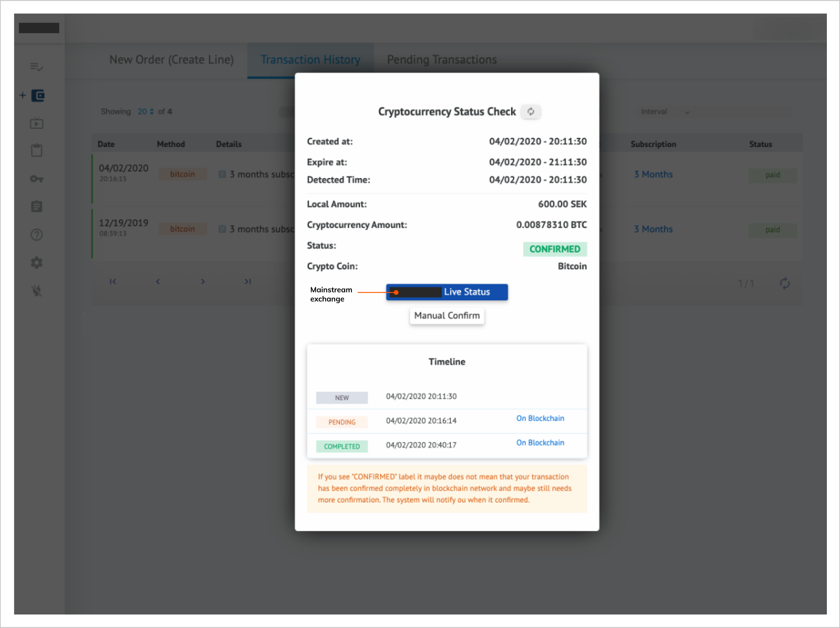Jump to first page arrow
The width and height of the screenshot is (840, 628).
(113, 282)
